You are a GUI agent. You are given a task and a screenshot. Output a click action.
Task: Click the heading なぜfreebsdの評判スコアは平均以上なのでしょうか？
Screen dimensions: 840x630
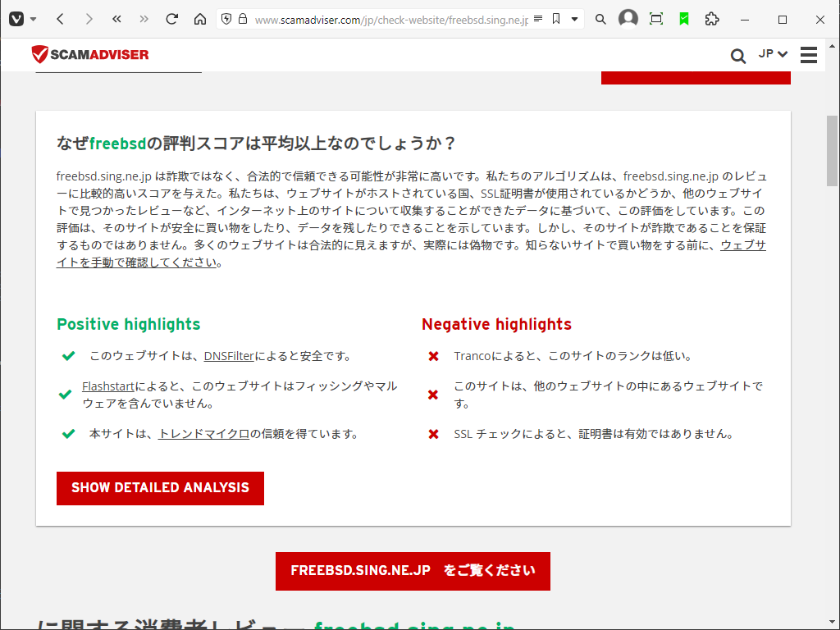coord(257,143)
